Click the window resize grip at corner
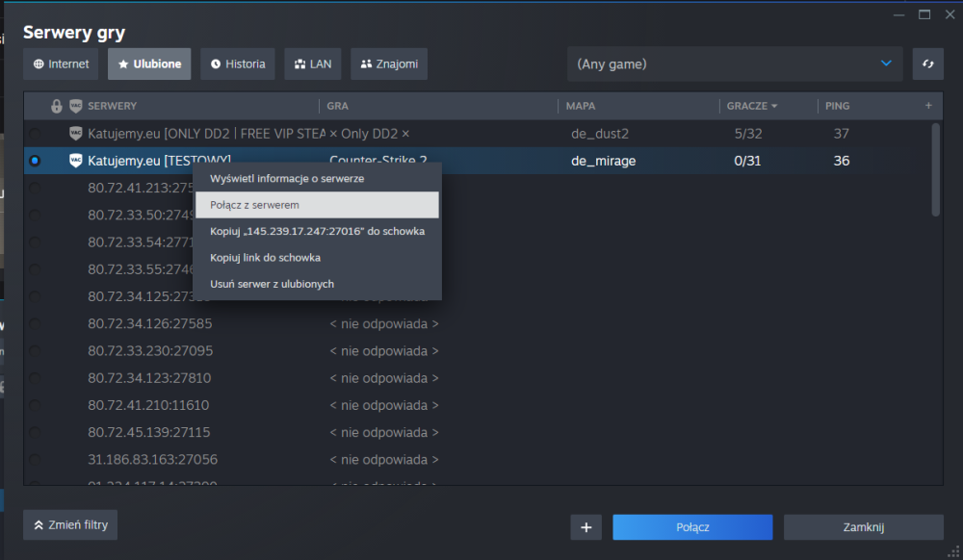963x560 pixels. click(953, 550)
